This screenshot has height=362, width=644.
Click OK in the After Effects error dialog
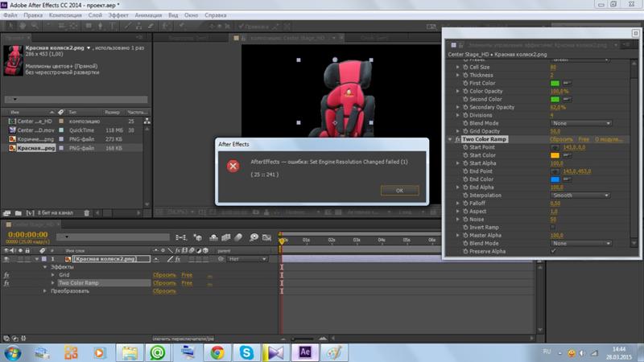pyautogui.click(x=399, y=191)
